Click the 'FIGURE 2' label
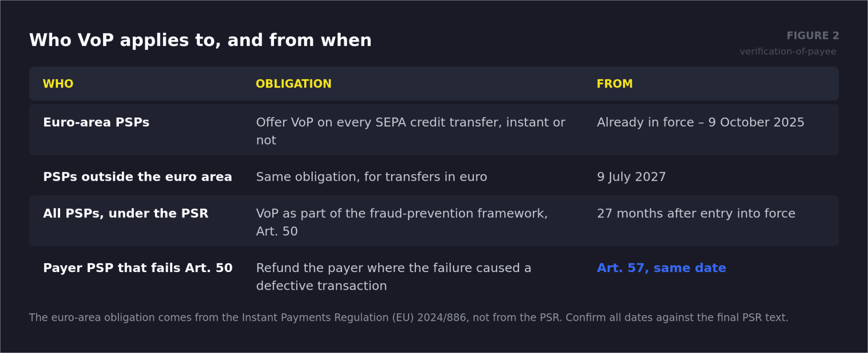 (x=812, y=36)
